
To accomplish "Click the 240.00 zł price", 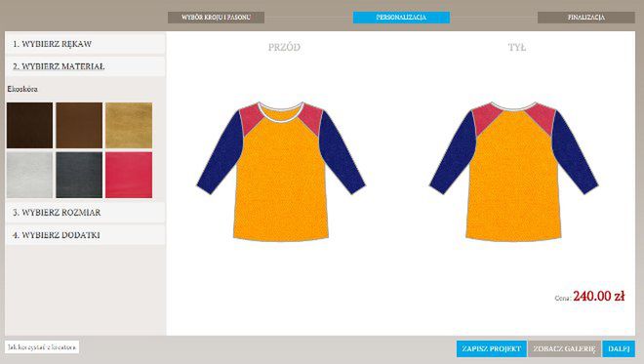I will pos(599,296).
